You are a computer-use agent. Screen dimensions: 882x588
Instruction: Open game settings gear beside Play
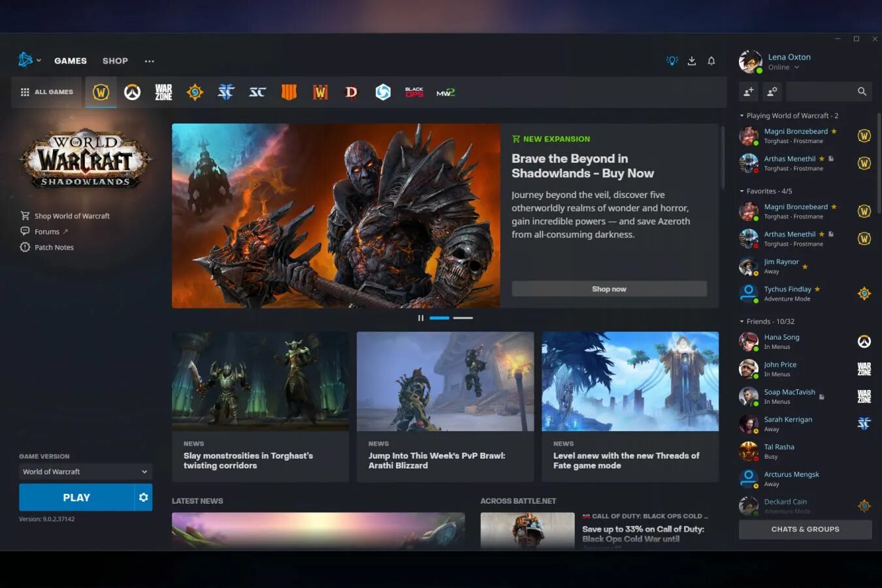coord(143,497)
